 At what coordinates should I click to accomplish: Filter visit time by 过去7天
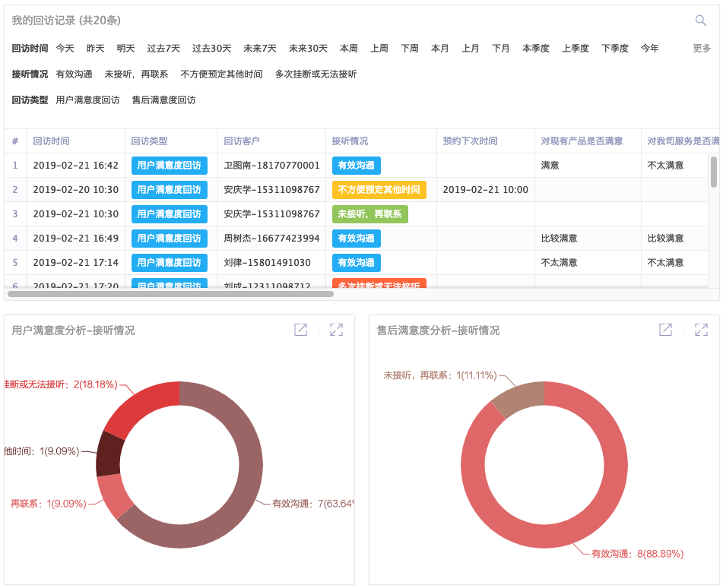163,48
